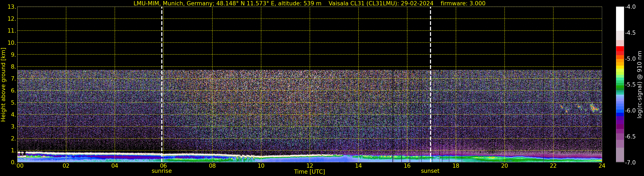Click the 'Time [UTC]' axis label
Screen dimensions: 644x176
coord(310,172)
